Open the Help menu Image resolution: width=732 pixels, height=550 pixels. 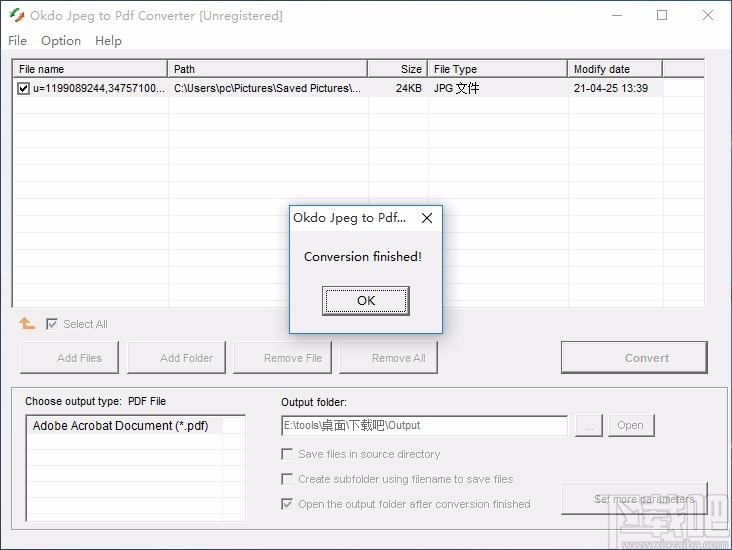[108, 41]
